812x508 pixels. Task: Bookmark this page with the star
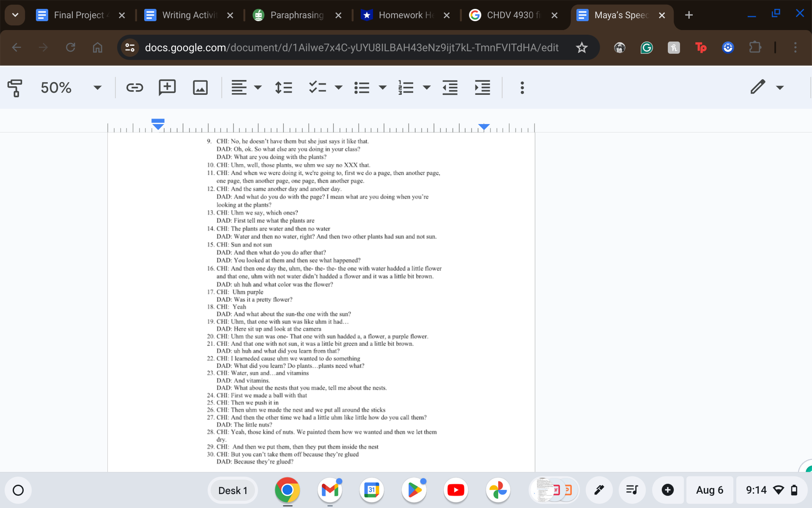582,47
